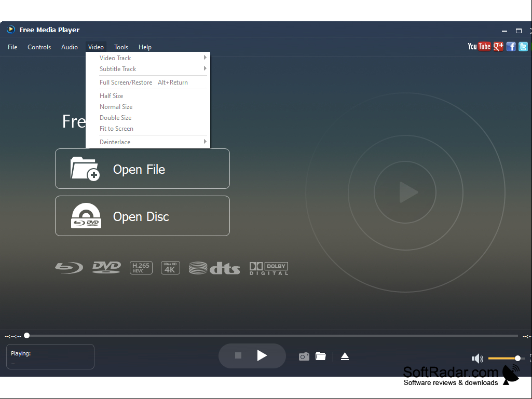Minimize the Free Media Player window
Image resolution: width=532 pixels, height=399 pixels.
coord(504,31)
